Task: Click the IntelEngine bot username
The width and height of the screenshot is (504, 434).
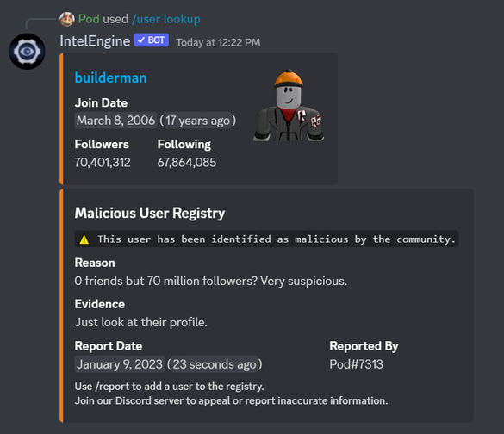Action: point(95,41)
